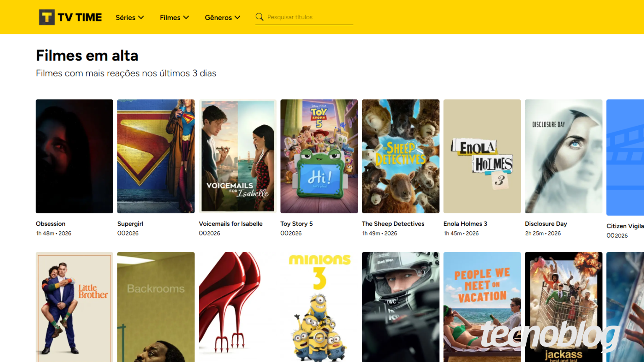Open the Voicemails for Isabelle poster
The height and width of the screenshot is (362, 644).
pos(237,156)
